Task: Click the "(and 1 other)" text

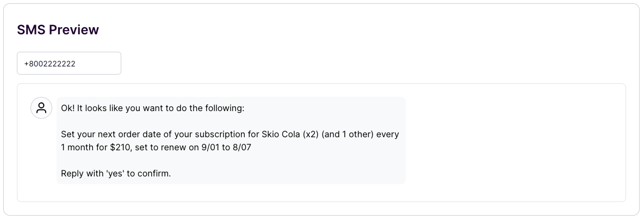Action: (x=348, y=135)
